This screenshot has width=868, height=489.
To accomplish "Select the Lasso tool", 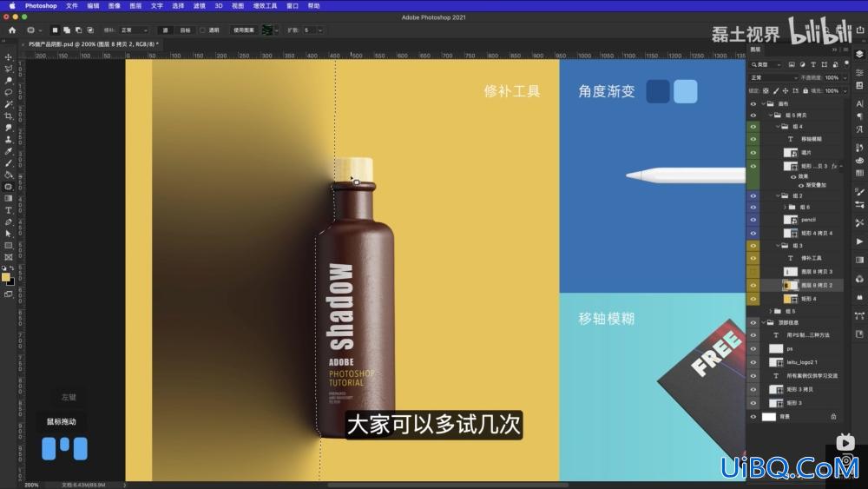I will coord(9,92).
